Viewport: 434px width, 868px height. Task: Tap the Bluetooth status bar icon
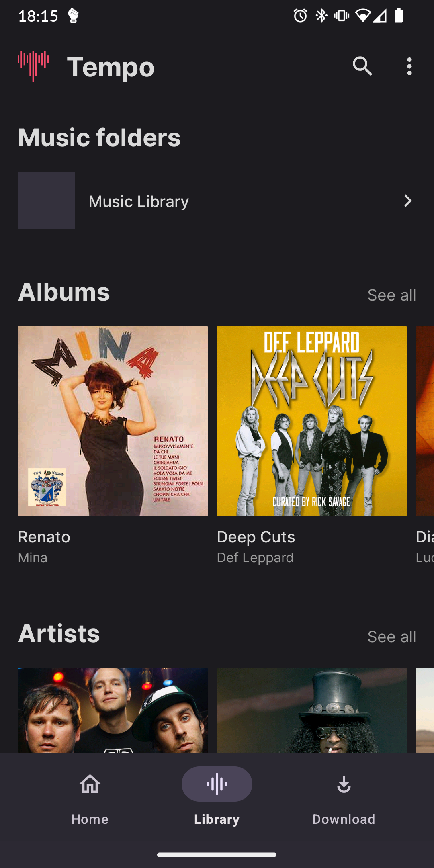pyautogui.click(x=321, y=16)
